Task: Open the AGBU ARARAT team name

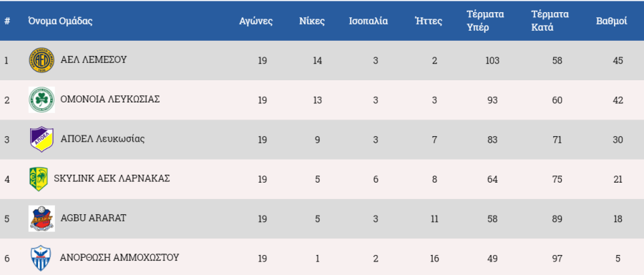Action: click(x=93, y=218)
